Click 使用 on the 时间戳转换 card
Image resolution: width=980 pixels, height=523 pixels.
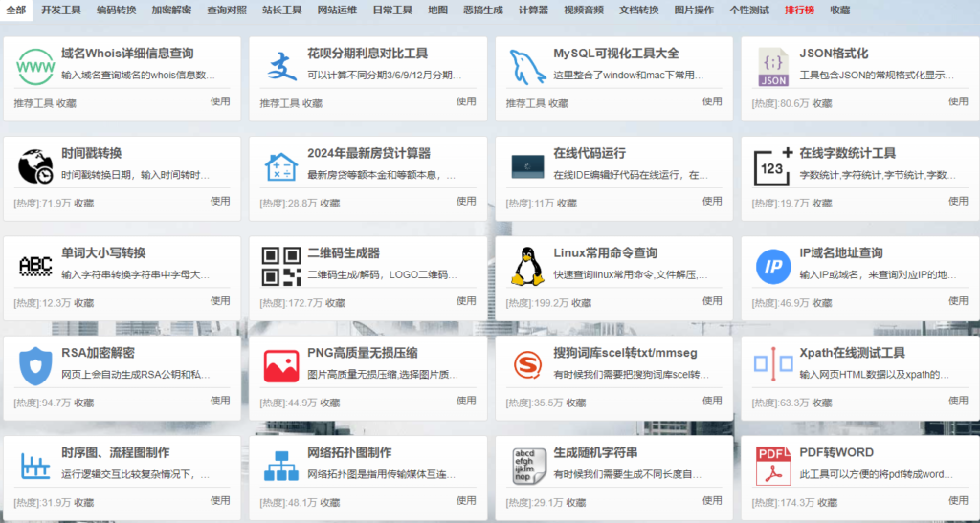point(220,201)
